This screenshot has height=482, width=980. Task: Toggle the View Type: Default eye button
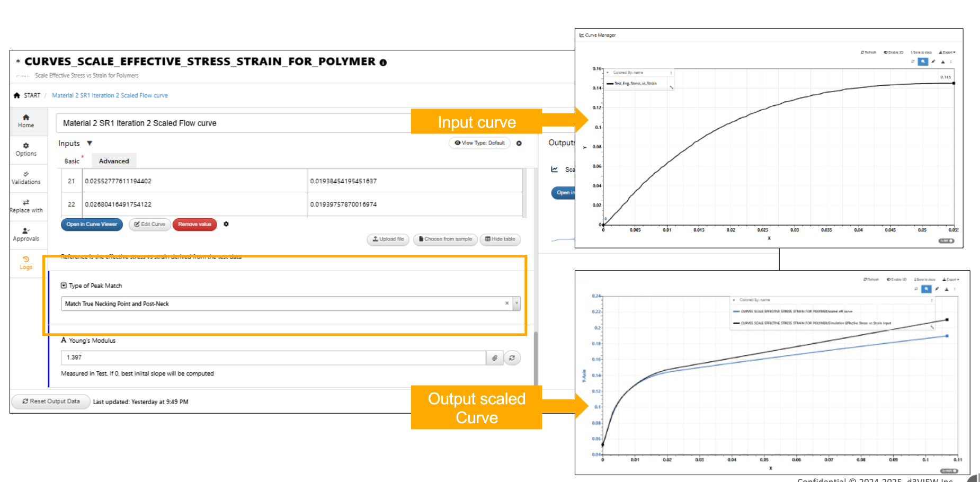coord(479,143)
